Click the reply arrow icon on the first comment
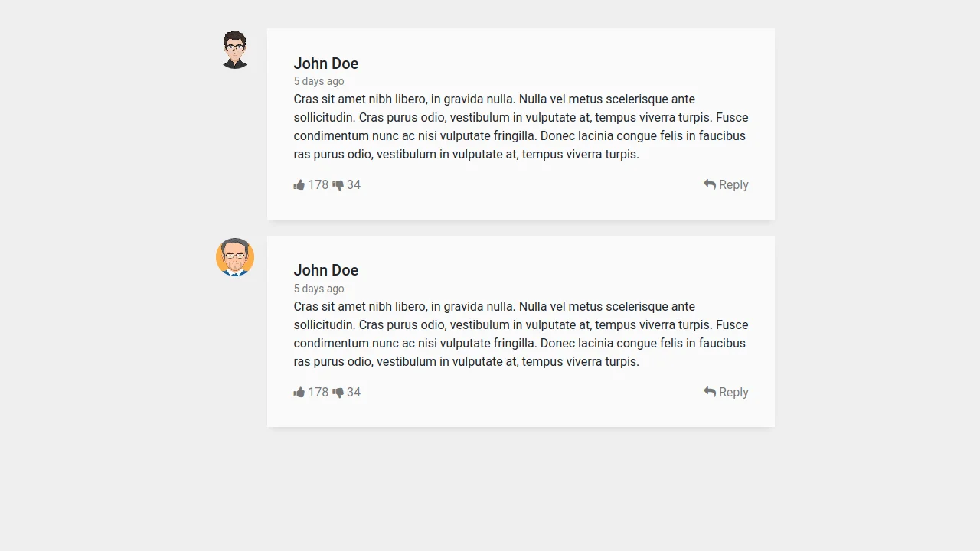This screenshot has height=551, width=980. click(x=708, y=184)
